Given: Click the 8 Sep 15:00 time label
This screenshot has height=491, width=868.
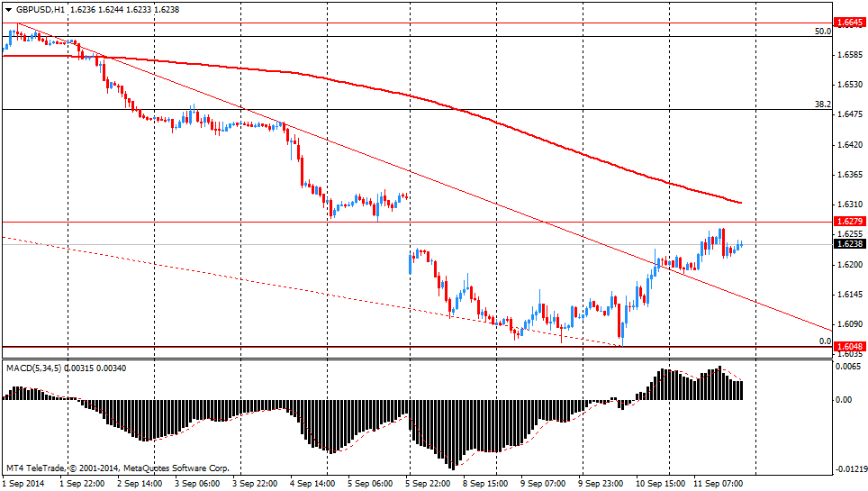Looking at the screenshot, I should click(x=485, y=484).
